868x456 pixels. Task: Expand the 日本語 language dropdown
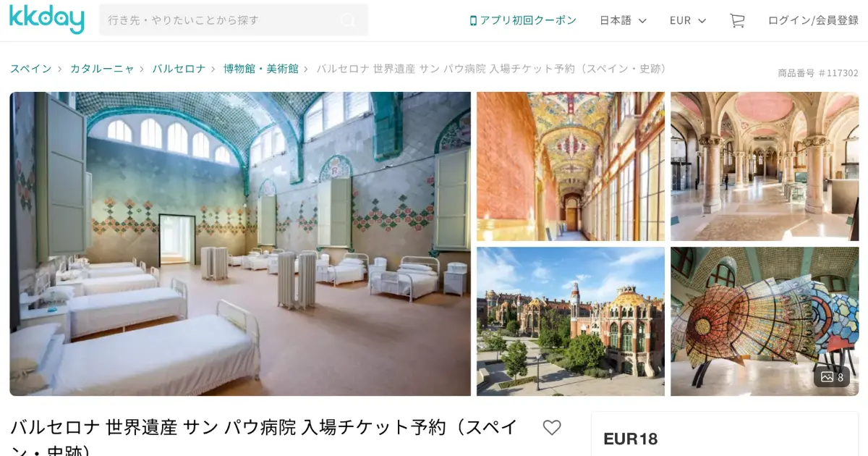tap(623, 20)
